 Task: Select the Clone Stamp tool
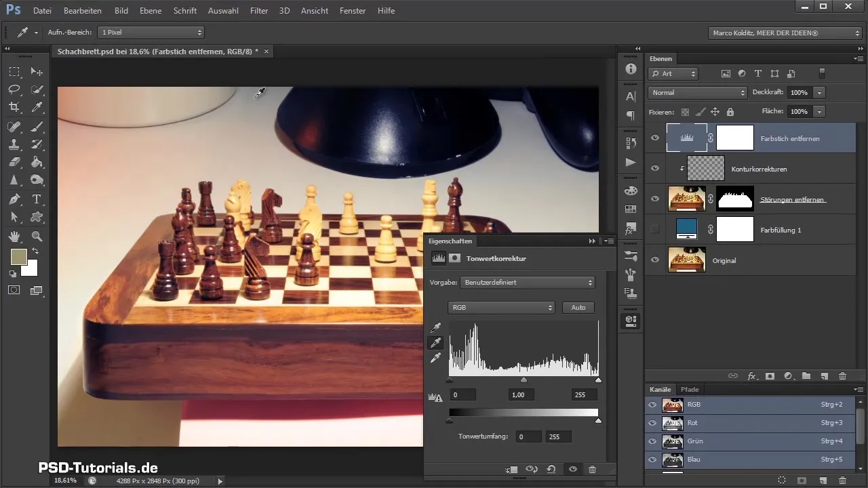[x=14, y=144]
